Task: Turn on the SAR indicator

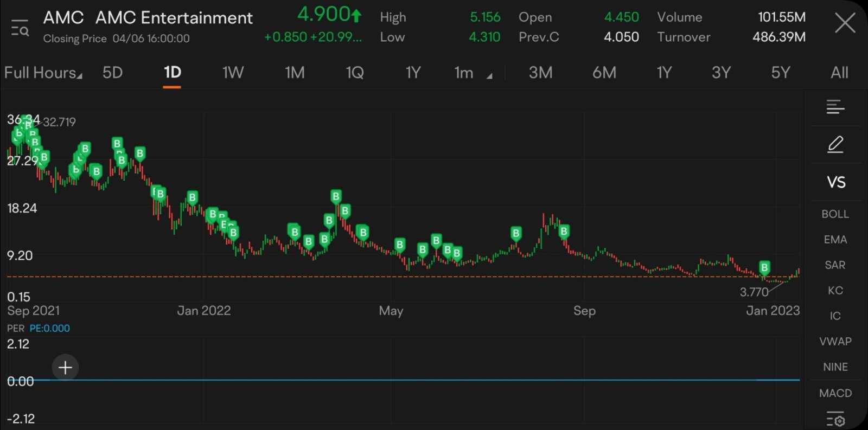Action: 835,265
